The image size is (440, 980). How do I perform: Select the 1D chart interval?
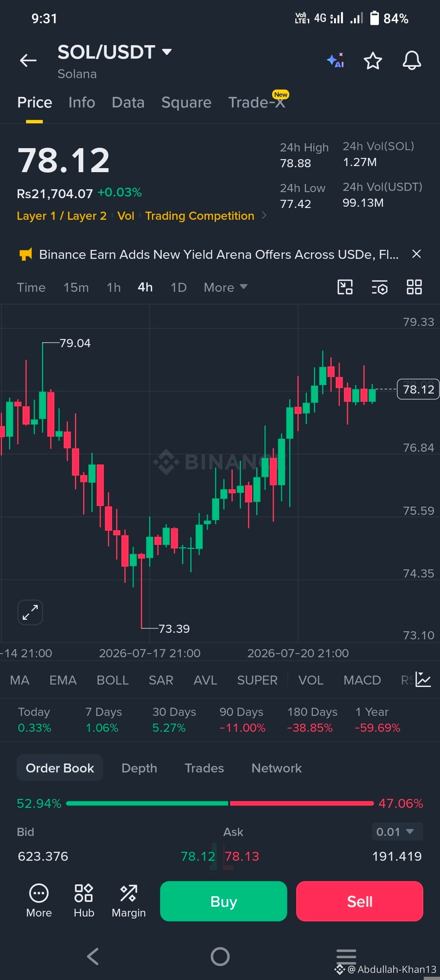pyautogui.click(x=178, y=287)
